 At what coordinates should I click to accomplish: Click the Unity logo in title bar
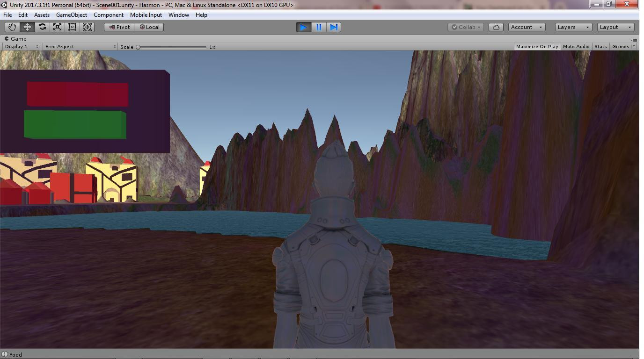4,5
